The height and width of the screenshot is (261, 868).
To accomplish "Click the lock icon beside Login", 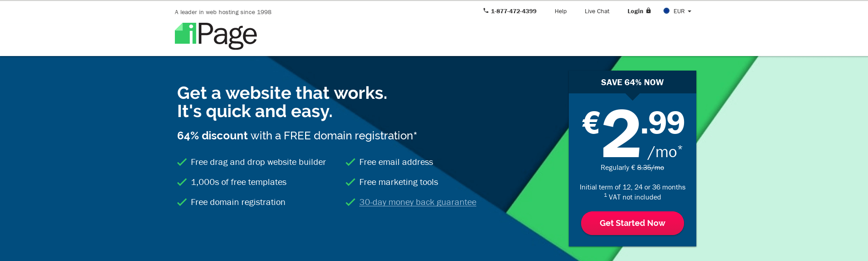I will pyautogui.click(x=648, y=10).
